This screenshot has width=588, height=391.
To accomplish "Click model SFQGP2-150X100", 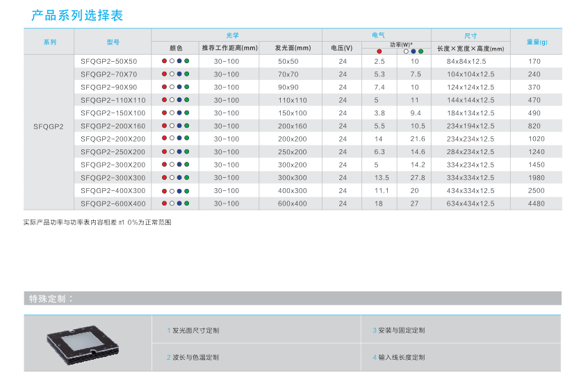I will click(113, 113).
